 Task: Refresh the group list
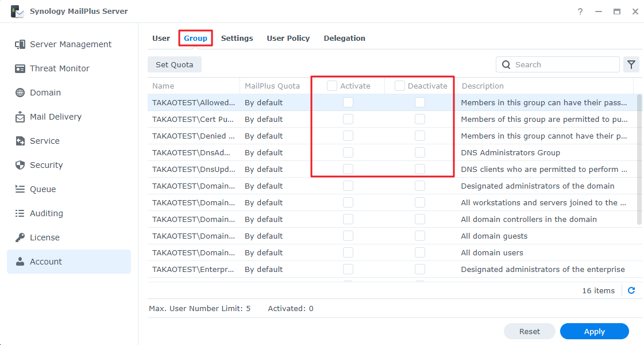(x=631, y=290)
